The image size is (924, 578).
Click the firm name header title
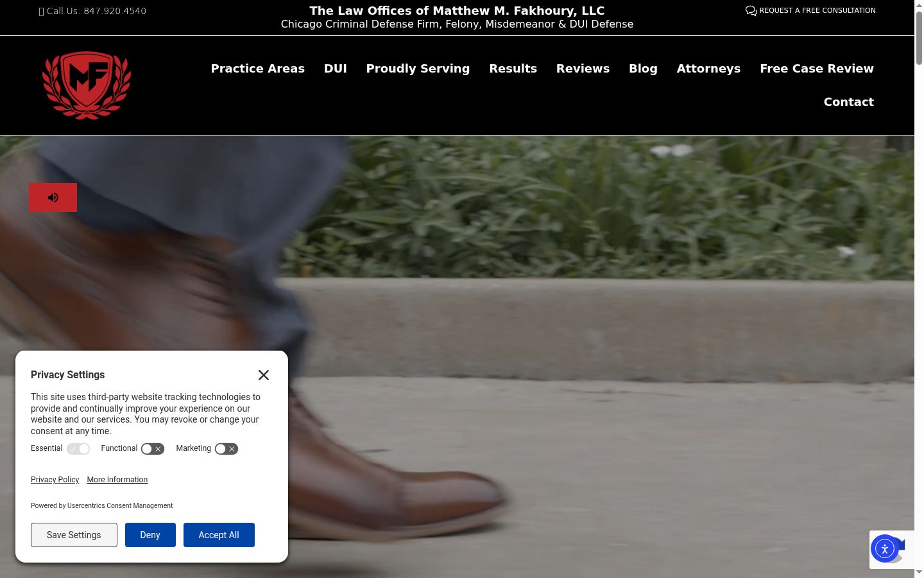(457, 10)
